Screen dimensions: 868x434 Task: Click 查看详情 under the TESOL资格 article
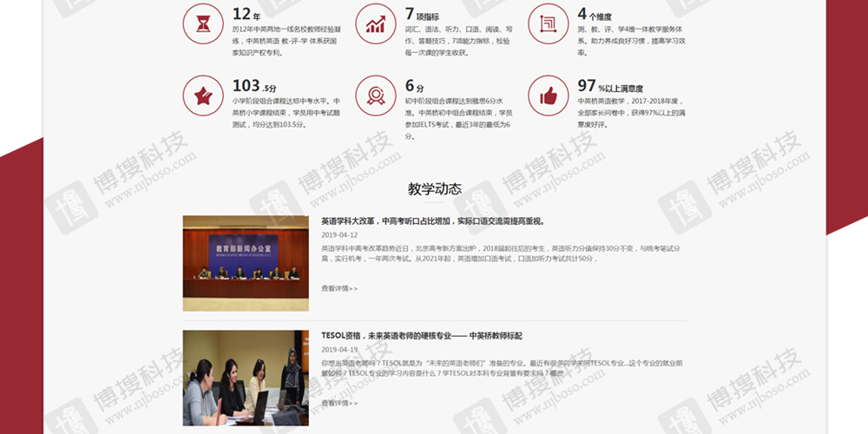pyautogui.click(x=339, y=403)
